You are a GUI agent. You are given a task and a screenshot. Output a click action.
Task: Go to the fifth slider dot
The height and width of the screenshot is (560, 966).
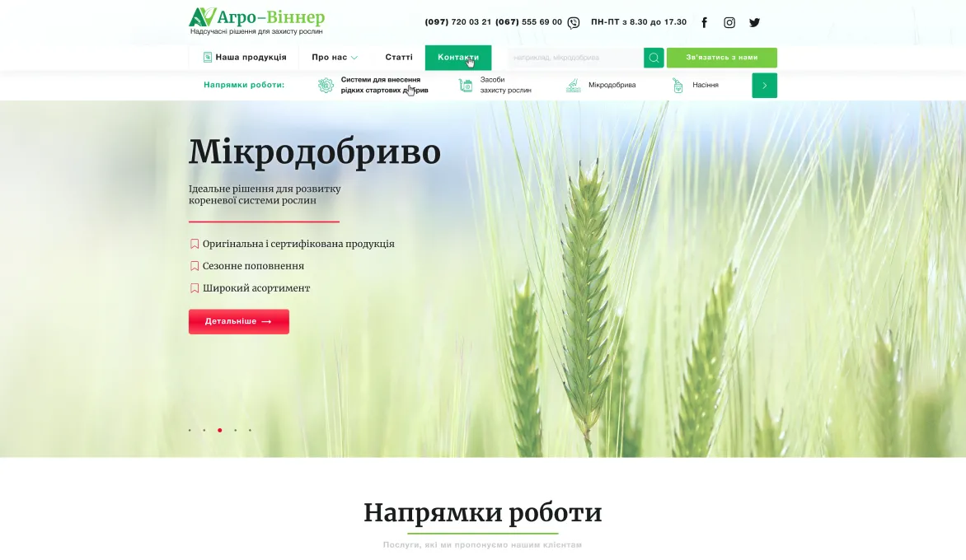[250, 430]
